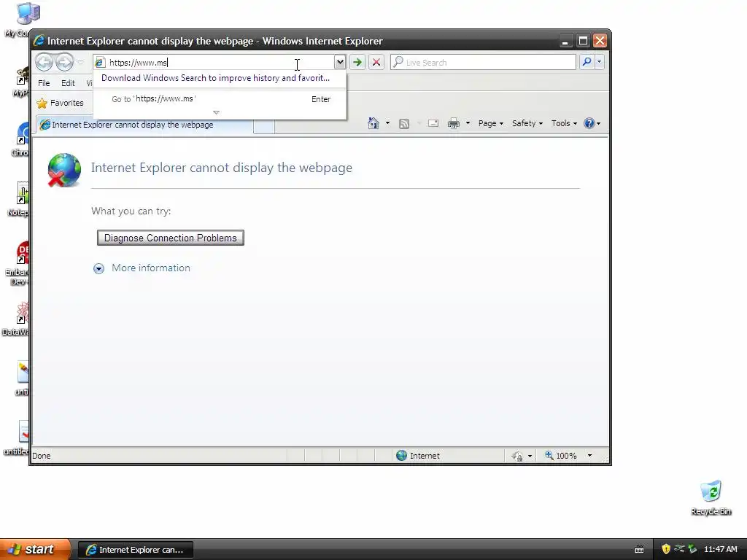The width and height of the screenshot is (747, 560).
Task: Expand the More information section arrow
Action: [98, 268]
